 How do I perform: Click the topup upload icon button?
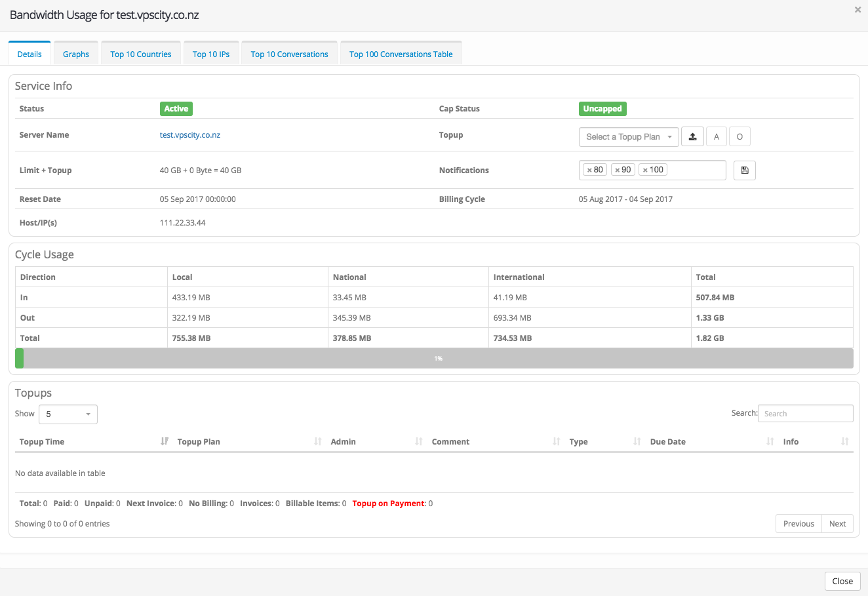click(x=692, y=136)
